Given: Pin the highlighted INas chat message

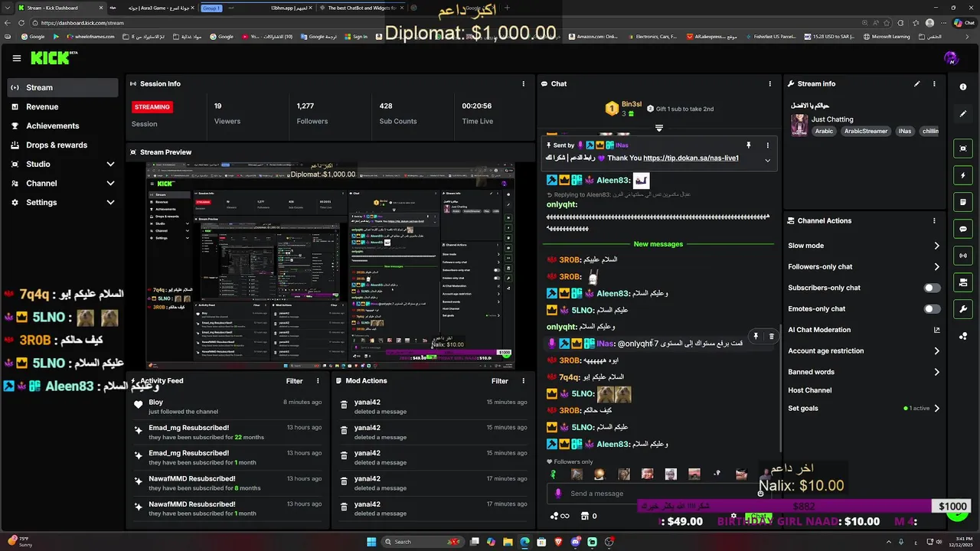Looking at the screenshot, I should (x=756, y=336).
